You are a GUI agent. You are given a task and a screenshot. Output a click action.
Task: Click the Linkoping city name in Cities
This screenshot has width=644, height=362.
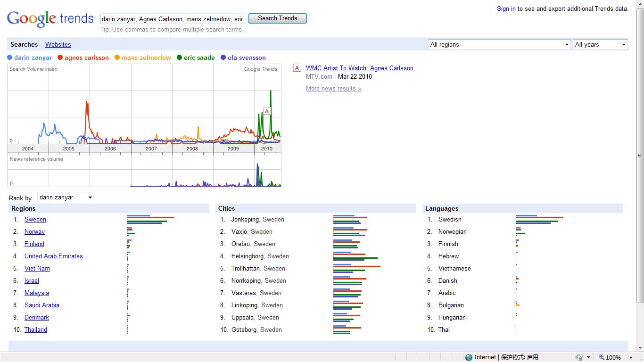point(244,305)
